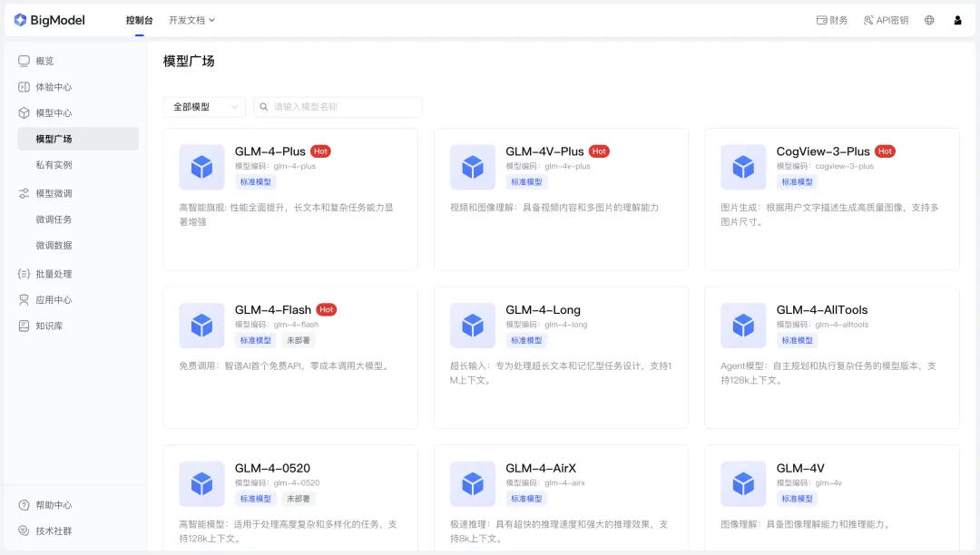The height and width of the screenshot is (555, 980).
Task: Click the 批量处理 icon in sidebar
Action: pyautogui.click(x=24, y=274)
